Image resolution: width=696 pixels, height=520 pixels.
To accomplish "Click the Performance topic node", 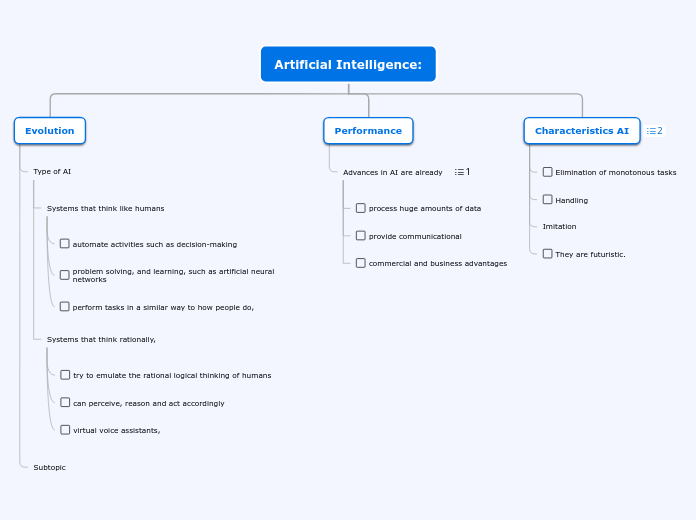I will [x=368, y=131].
